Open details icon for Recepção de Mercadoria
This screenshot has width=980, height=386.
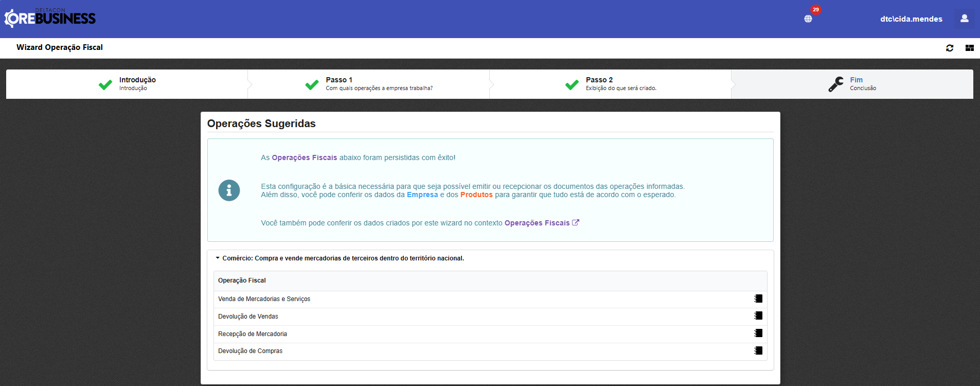click(758, 334)
